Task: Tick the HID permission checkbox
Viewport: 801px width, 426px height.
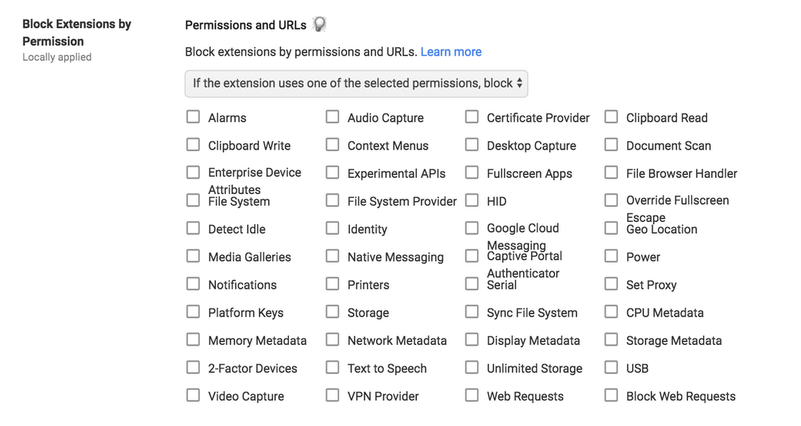Action: click(x=472, y=200)
